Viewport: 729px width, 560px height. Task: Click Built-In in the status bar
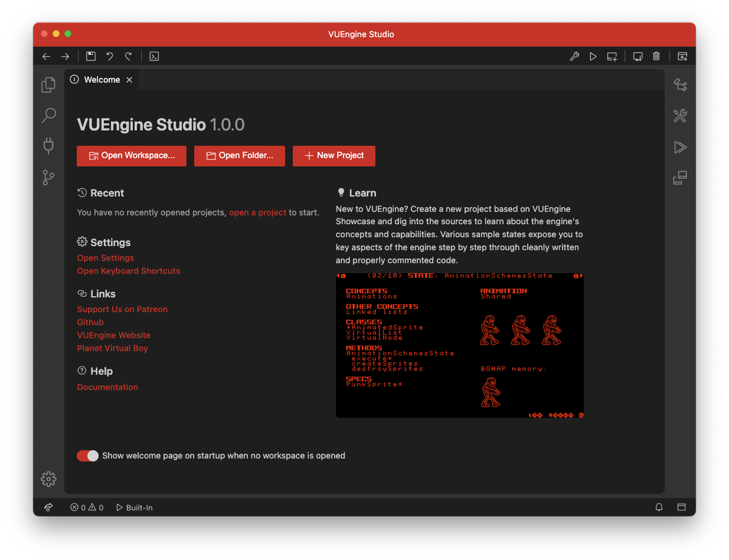click(x=135, y=507)
